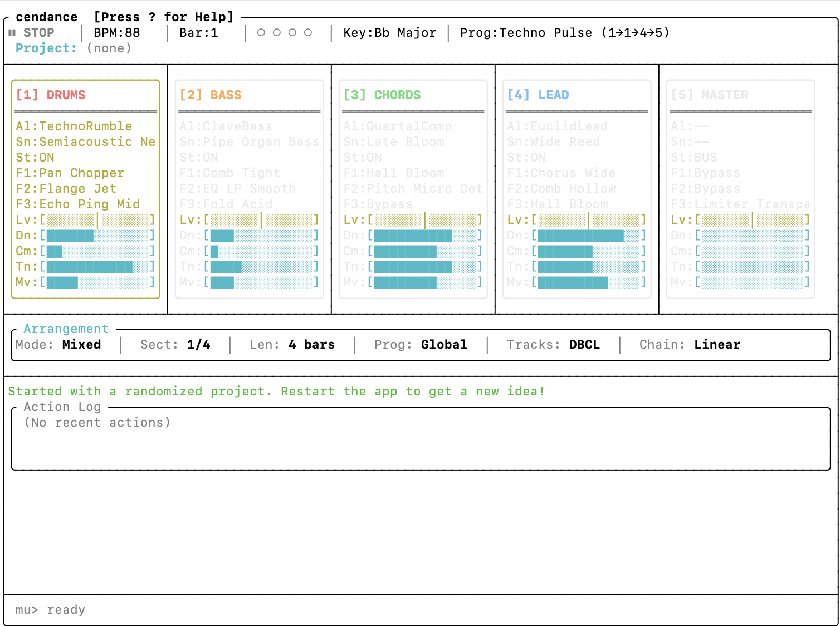The image size is (840, 626).
Task: Select the [4] LEAD track header
Action: 538,95
